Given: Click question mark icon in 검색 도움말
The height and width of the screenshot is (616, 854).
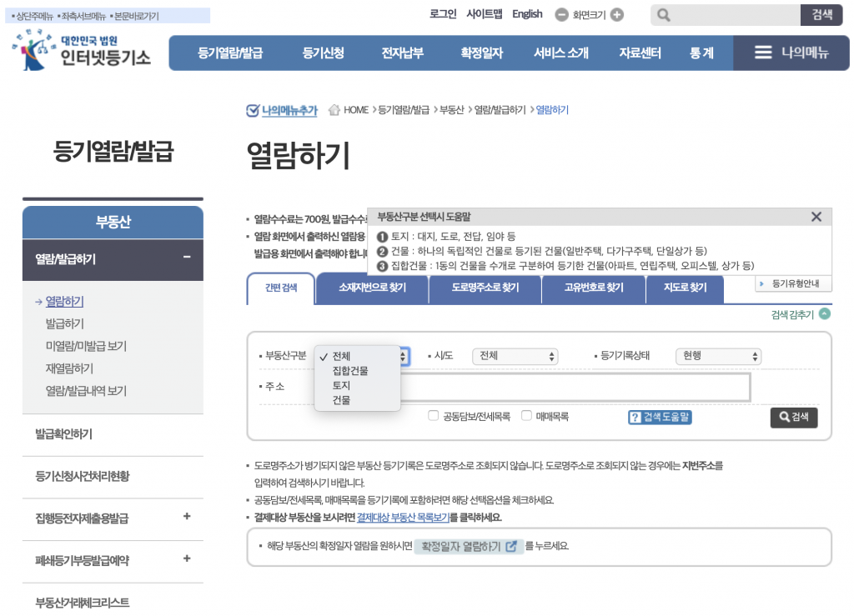Looking at the screenshot, I should pyautogui.click(x=635, y=418).
